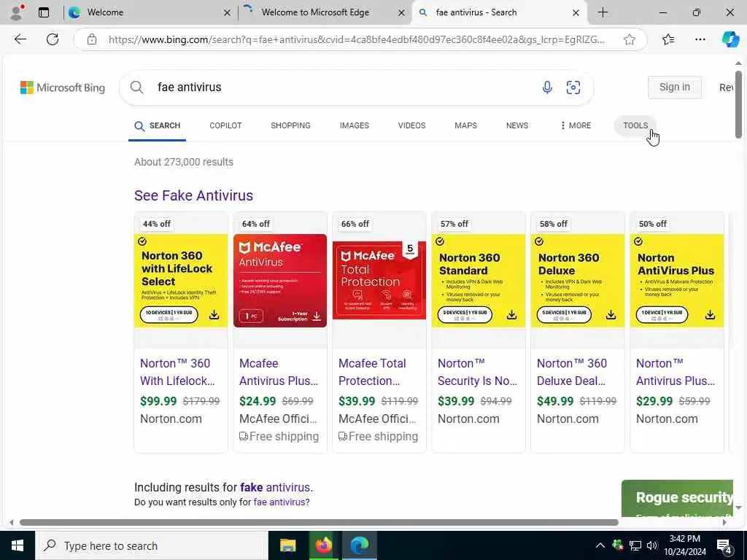Click the $99.99 Norton price
The image size is (747, 560).
[x=158, y=401]
